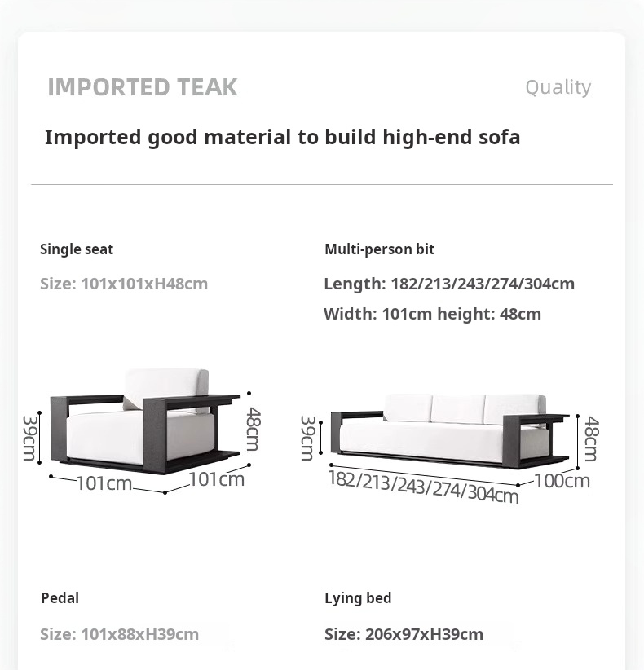This screenshot has height=670, width=644.
Task: Click the Quality label
Action: pos(558,88)
